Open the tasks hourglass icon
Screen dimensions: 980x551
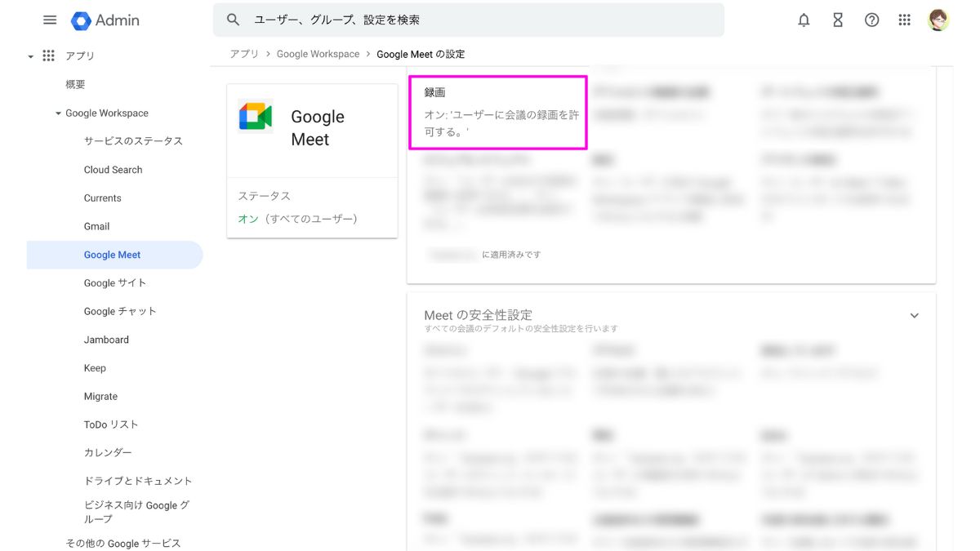point(838,20)
